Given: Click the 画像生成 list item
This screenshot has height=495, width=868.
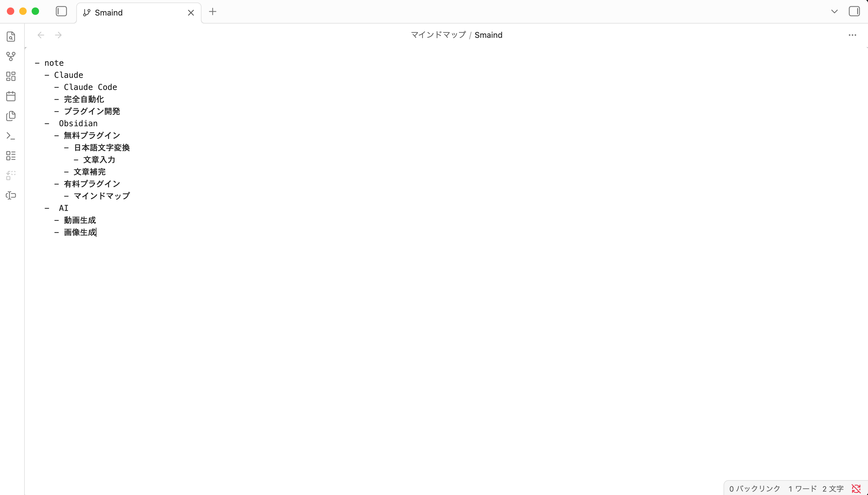Looking at the screenshot, I should point(80,232).
